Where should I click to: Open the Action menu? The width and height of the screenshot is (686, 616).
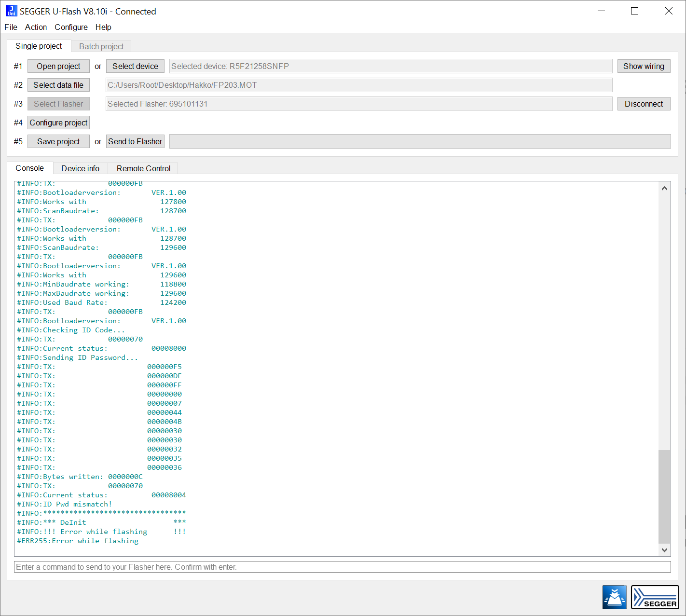36,27
